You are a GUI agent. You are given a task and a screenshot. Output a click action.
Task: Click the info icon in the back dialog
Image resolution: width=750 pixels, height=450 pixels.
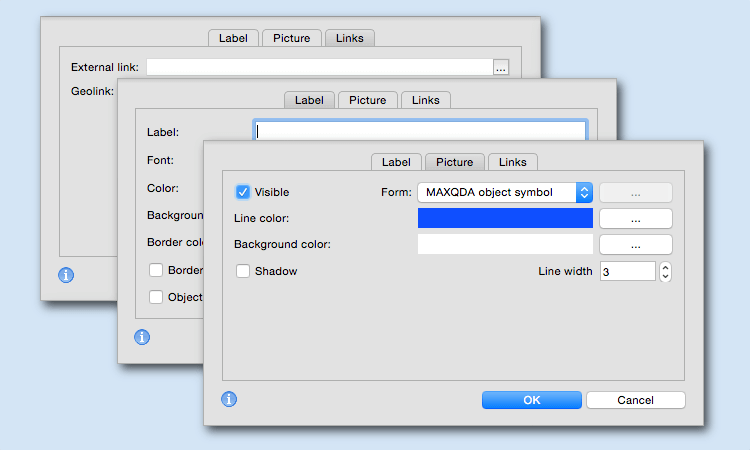[x=66, y=275]
